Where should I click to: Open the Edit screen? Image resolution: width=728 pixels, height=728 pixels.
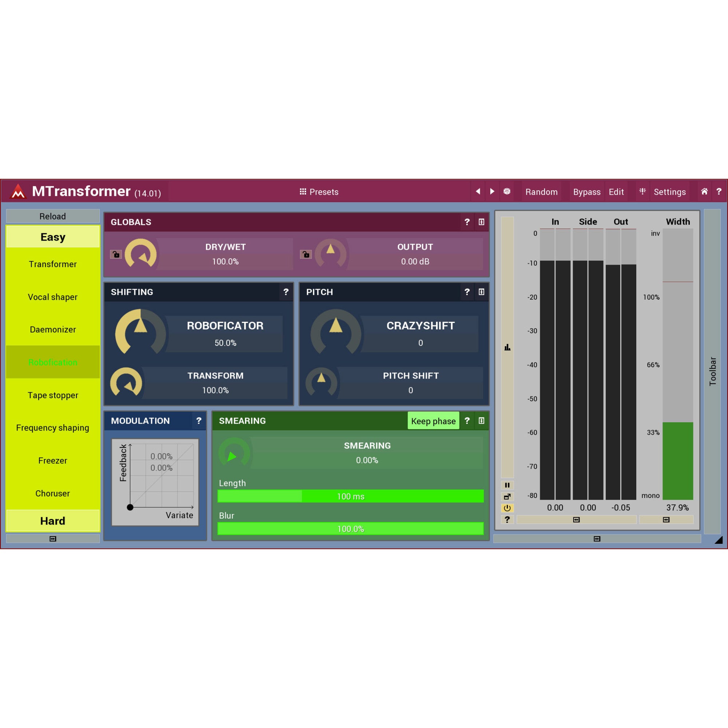click(x=616, y=192)
